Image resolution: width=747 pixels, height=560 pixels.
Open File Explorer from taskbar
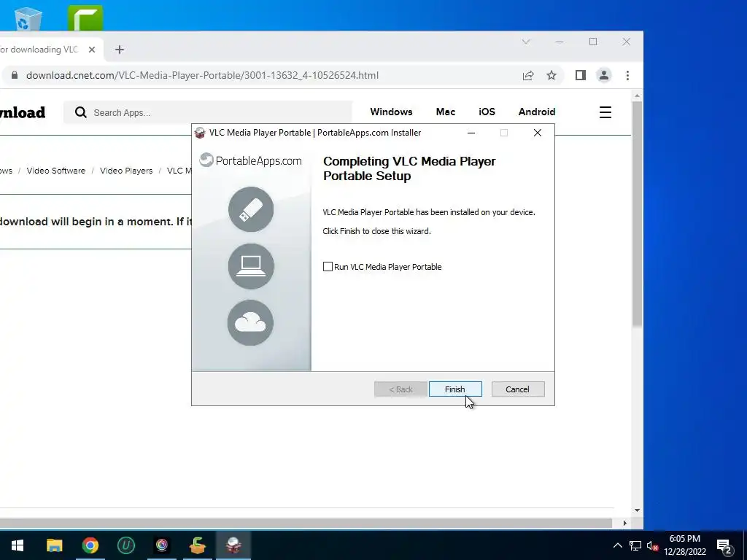tap(54, 545)
